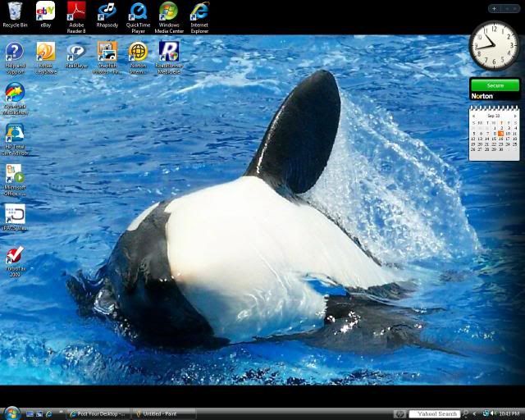Go to previous month in calendar gadget
Image resolution: width=525 pixels, height=420 pixels.
[x=474, y=116]
